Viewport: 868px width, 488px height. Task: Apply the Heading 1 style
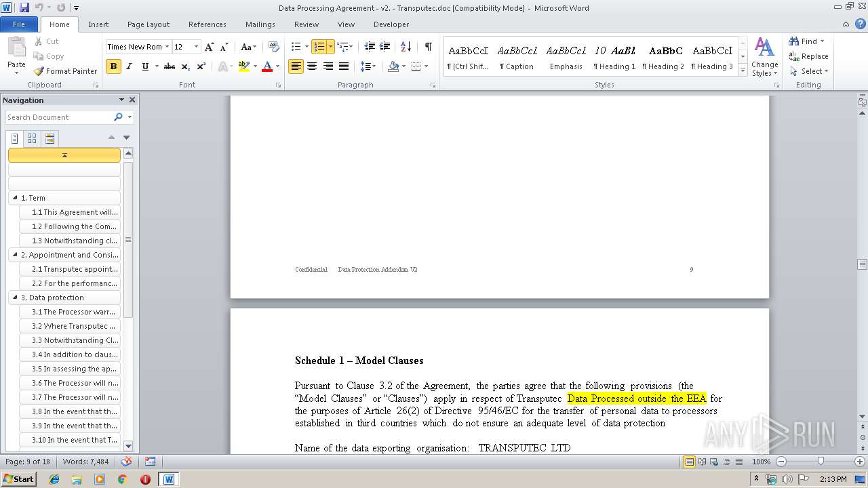point(614,58)
